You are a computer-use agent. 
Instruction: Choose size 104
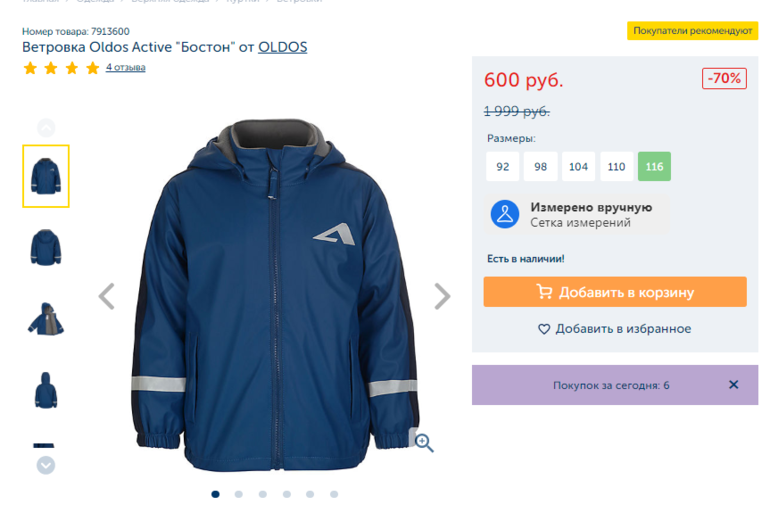(578, 167)
